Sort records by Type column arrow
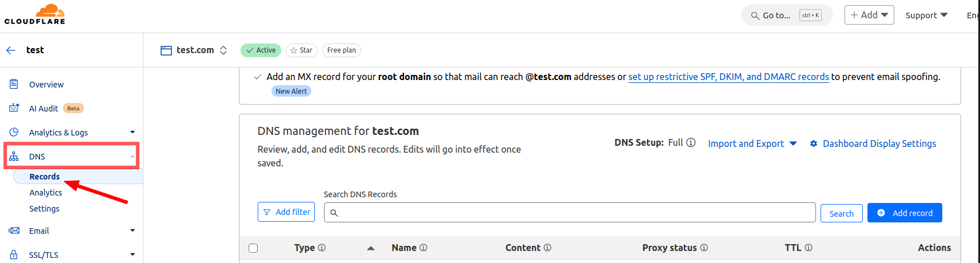This screenshot has height=263, width=980. 371,248
